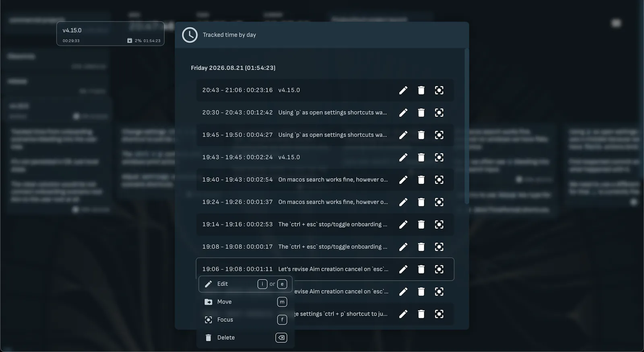Viewport: 644px width, 352px height.
Task: Focus the selected 19:06 - 19:08 entry
Action: 439,269
